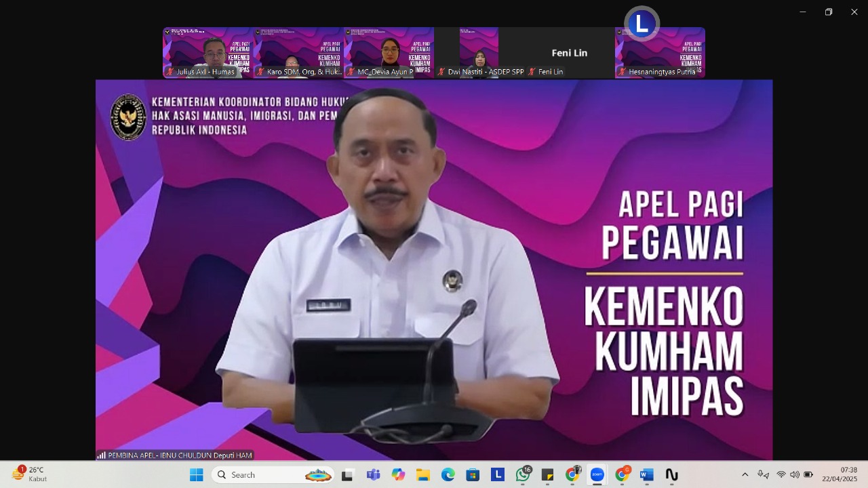
Task: Open Microsoft Teams taskbar icon
Action: click(373, 474)
